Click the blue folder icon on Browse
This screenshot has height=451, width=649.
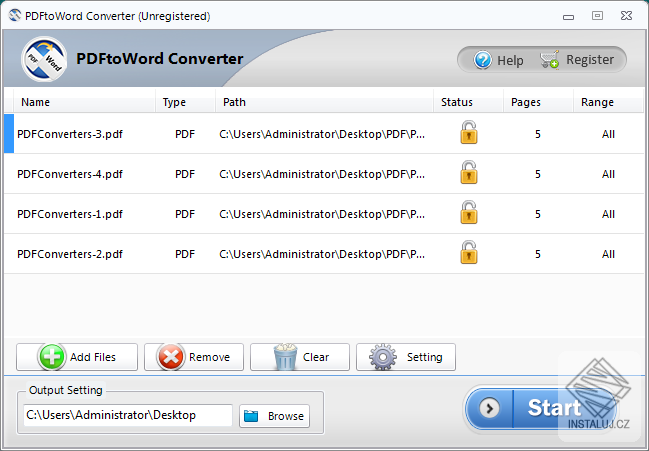(251, 416)
